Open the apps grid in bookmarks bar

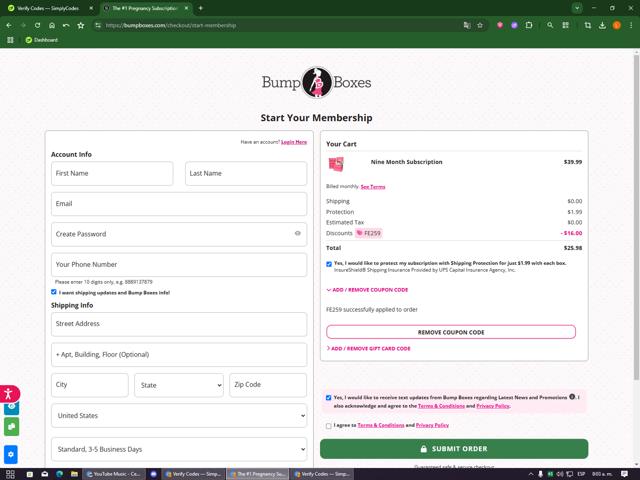(10, 40)
